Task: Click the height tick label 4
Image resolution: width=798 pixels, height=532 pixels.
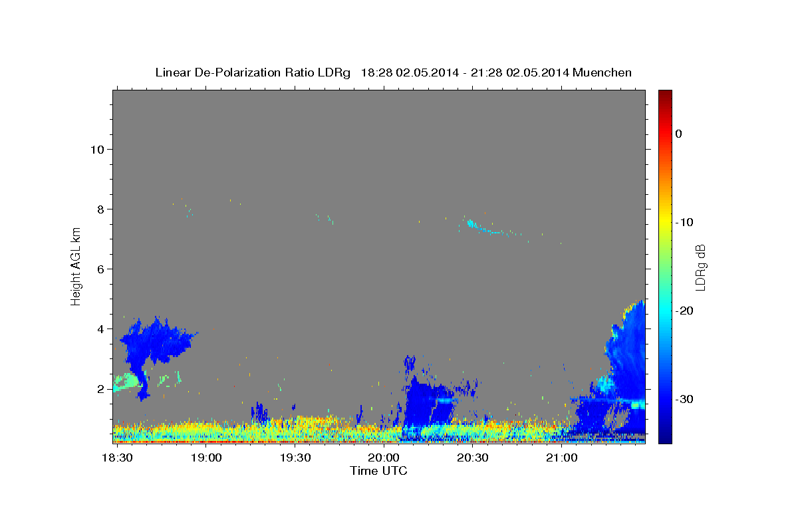Action: coord(100,329)
